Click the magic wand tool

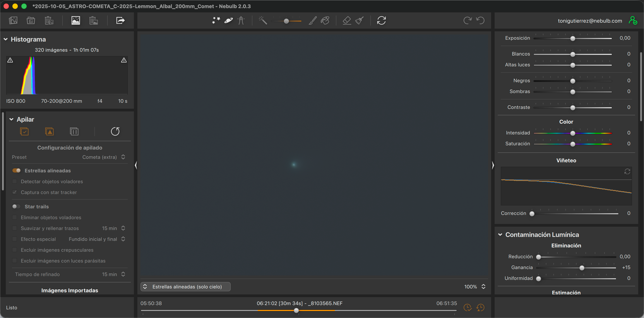click(263, 20)
